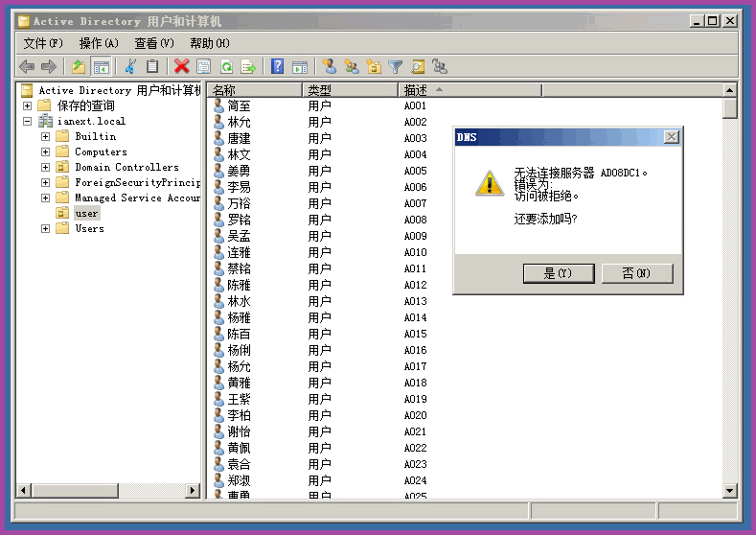
Task: Click the filter funnel icon
Action: 396,66
